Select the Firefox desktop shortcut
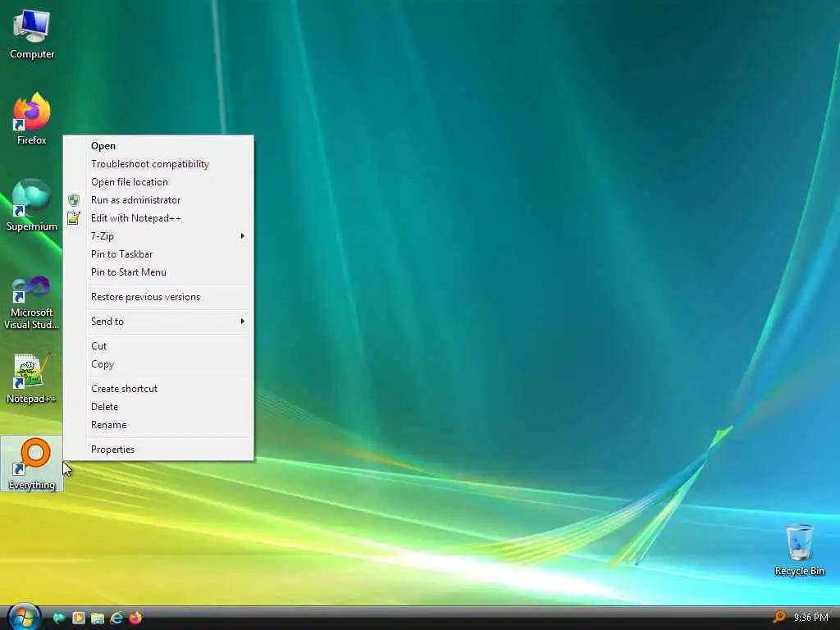 click(x=32, y=119)
